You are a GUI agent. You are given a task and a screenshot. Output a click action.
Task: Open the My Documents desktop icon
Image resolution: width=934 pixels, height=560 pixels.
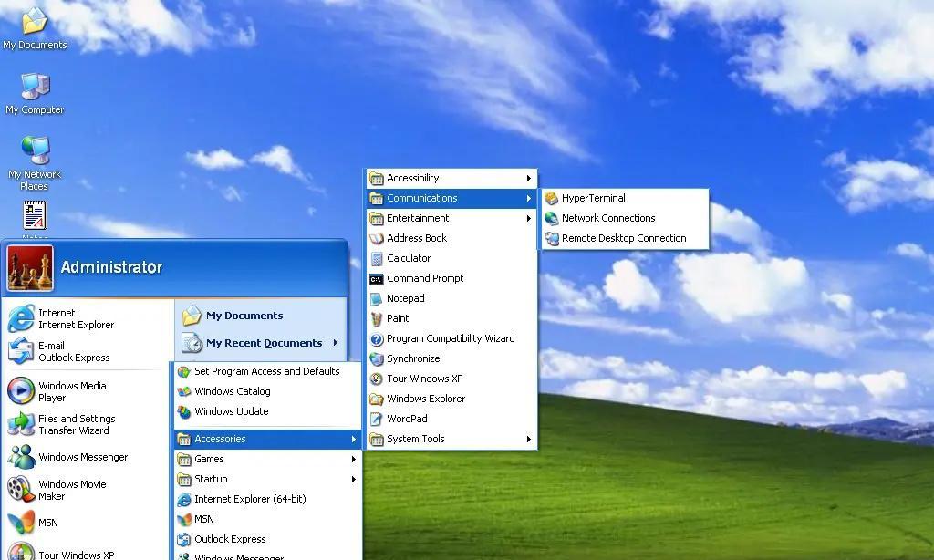(x=35, y=28)
